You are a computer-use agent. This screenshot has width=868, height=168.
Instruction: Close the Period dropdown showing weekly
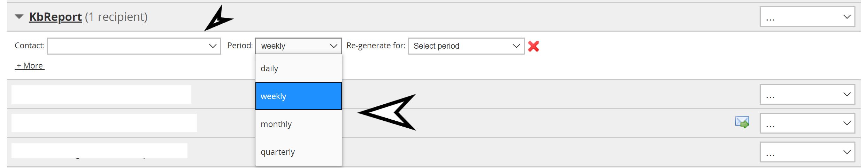pos(299,46)
